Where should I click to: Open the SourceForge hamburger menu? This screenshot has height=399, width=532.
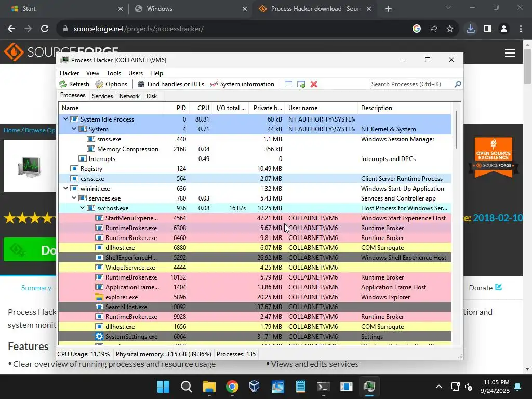510,53
